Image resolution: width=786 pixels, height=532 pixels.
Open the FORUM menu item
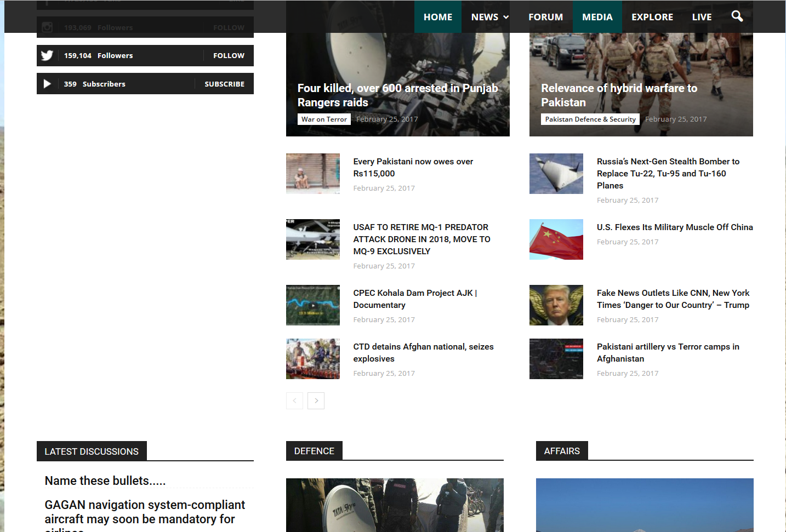coord(545,17)
